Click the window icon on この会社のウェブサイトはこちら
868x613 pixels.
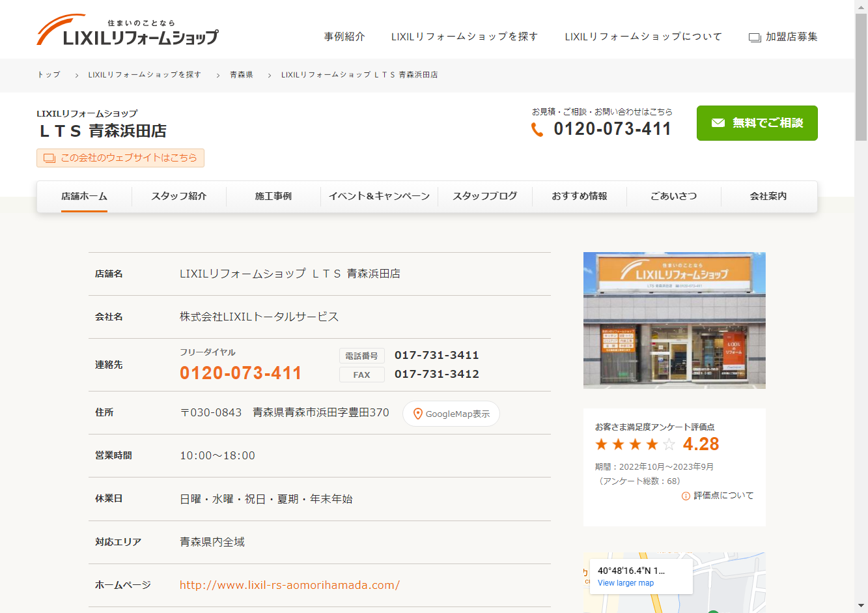[x=49, y=158]
